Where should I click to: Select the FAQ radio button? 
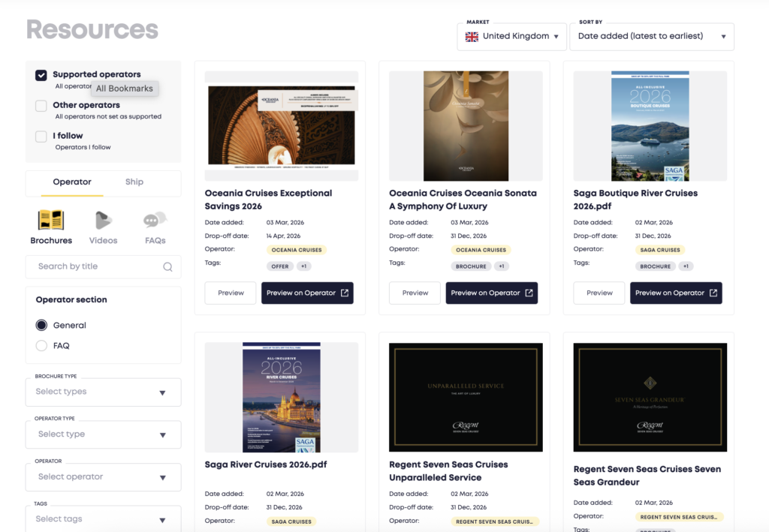[x=41, y=346]
